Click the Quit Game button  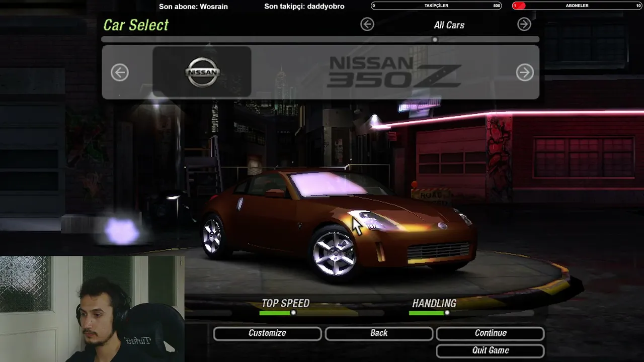491,350
